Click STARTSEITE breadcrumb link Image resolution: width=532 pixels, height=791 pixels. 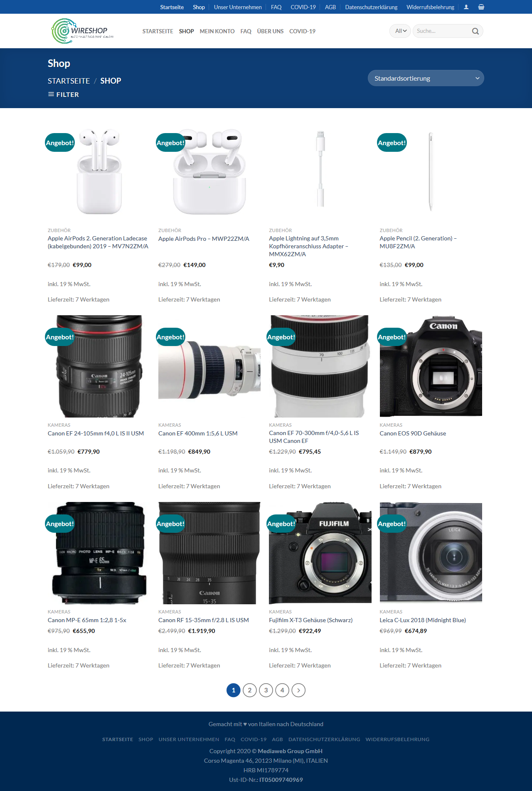[x=69, y=81]
